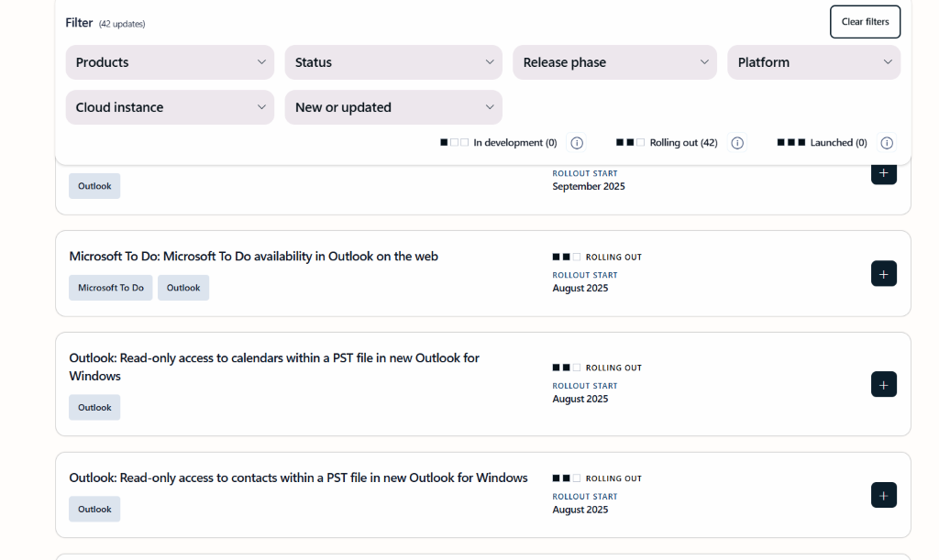Click In development (0) legend label
This screenshot has width=939, height=560.
click(x=515, y=142)
